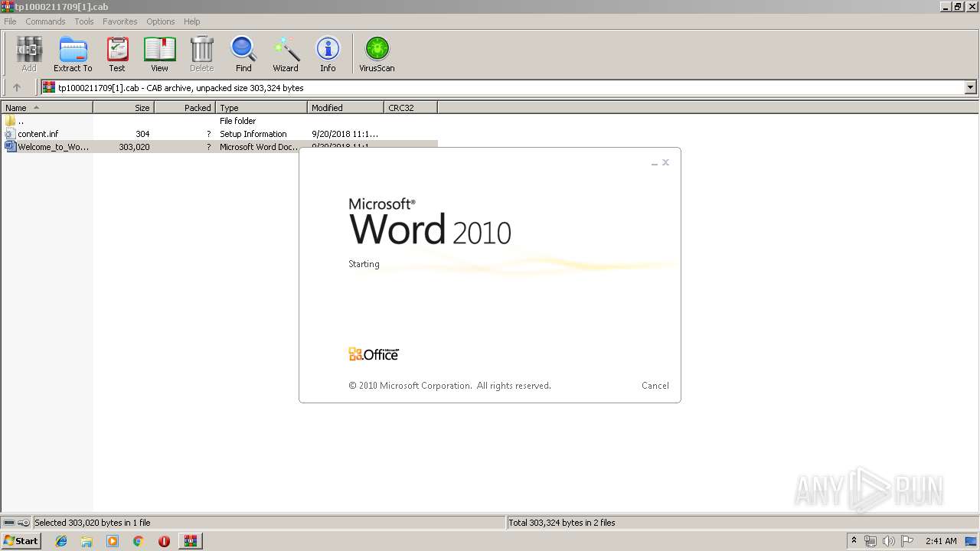Close the Word splash screen
980x551 pixels.
click(665, 162)
